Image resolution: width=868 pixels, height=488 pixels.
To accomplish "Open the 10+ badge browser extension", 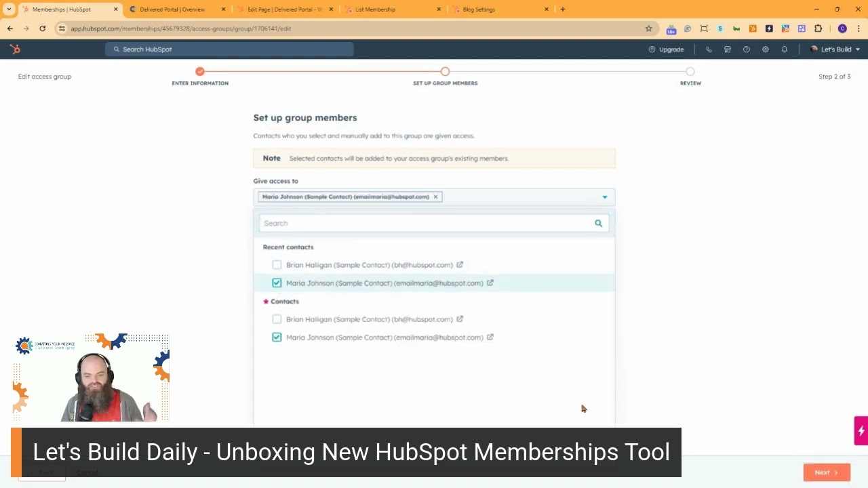I will tap(671, 29).
